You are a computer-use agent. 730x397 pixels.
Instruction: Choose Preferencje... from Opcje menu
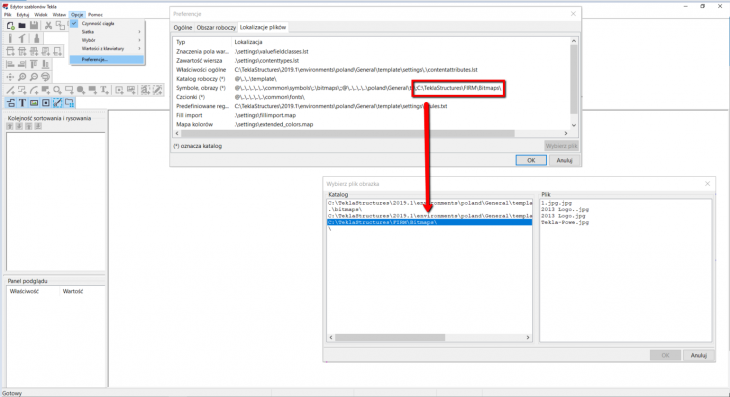(107, 60)
